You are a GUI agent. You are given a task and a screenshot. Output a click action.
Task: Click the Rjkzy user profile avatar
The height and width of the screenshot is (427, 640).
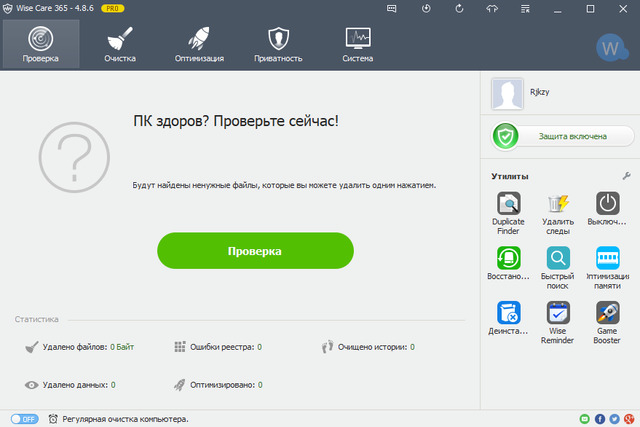click(x=509, y=97)
